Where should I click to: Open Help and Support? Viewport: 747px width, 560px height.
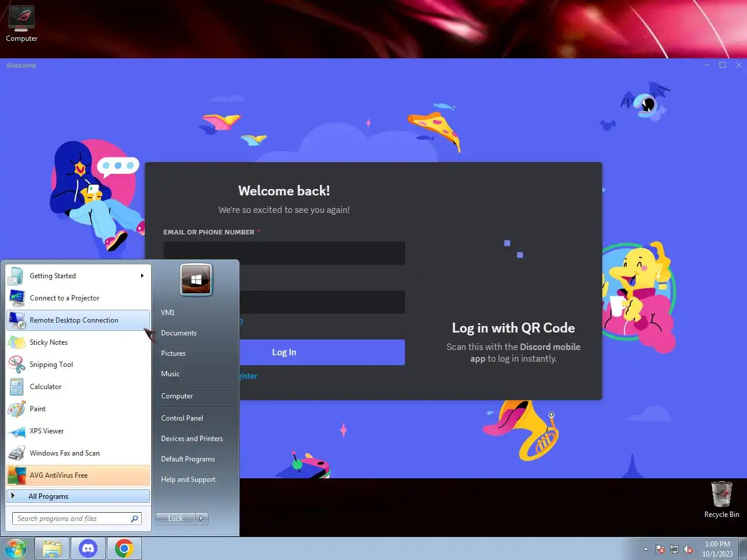coord(188,480)
